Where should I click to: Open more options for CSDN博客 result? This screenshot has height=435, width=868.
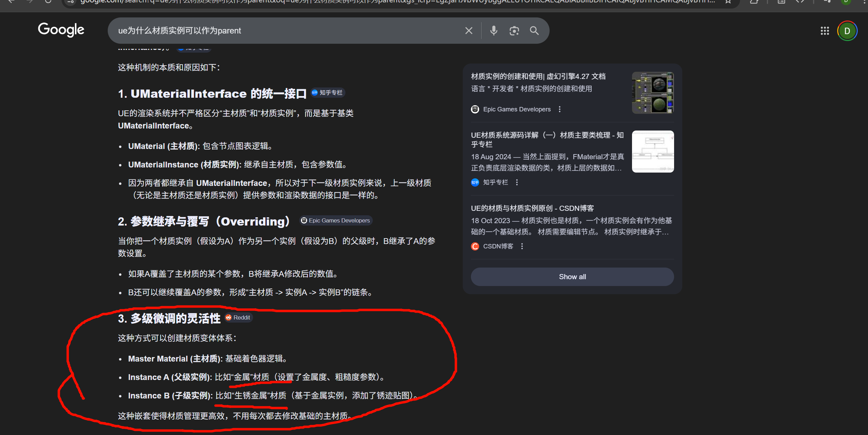tap(522, 246)
